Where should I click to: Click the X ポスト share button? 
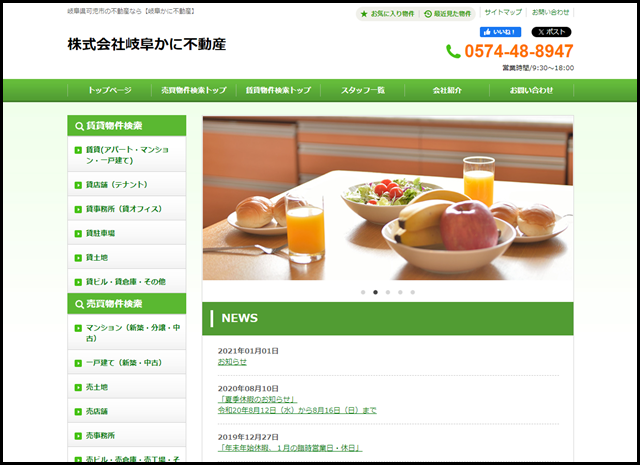pyautogui.click(x=551, y=32)
